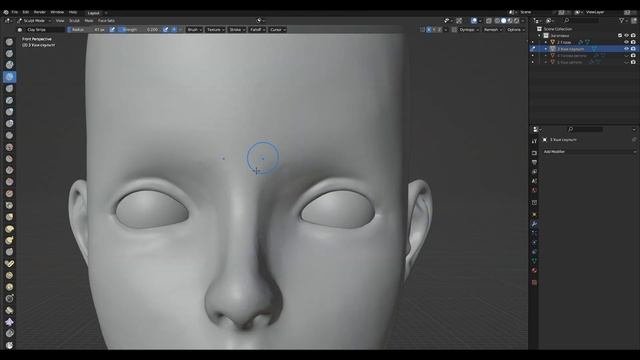Open the Edit menu
Screen dimensions: 640x360
[26, 12]
